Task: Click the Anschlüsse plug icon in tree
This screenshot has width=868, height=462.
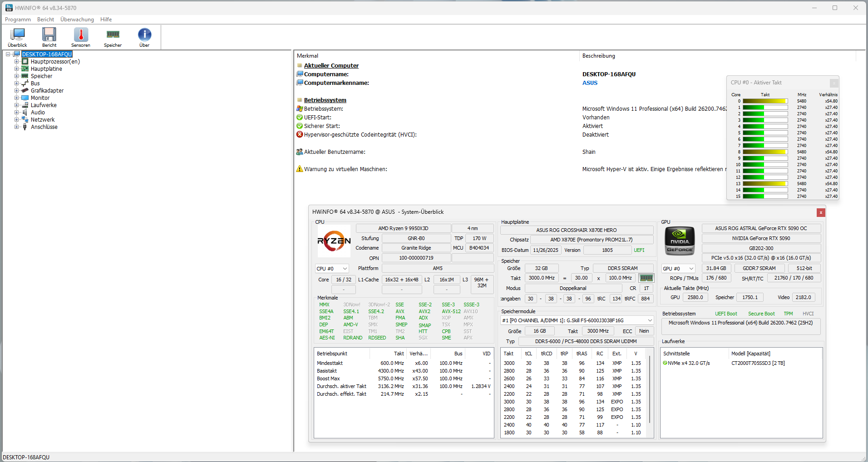Action: [x=25, y=127]
